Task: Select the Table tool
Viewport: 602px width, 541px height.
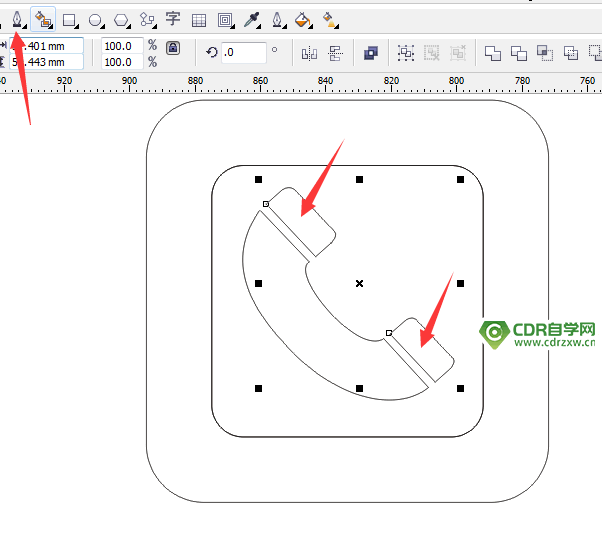Action: 198,20
